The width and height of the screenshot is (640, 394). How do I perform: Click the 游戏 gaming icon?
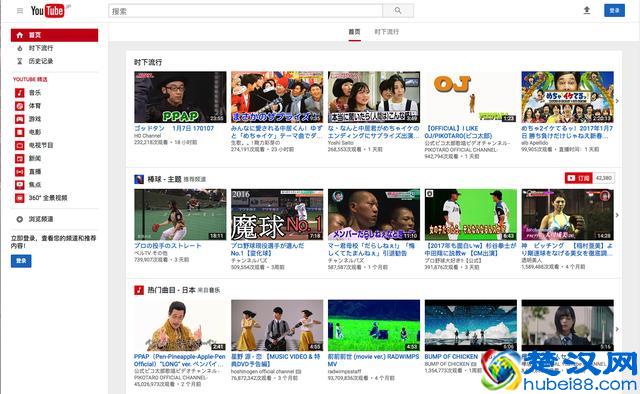(x=20, y=119)
